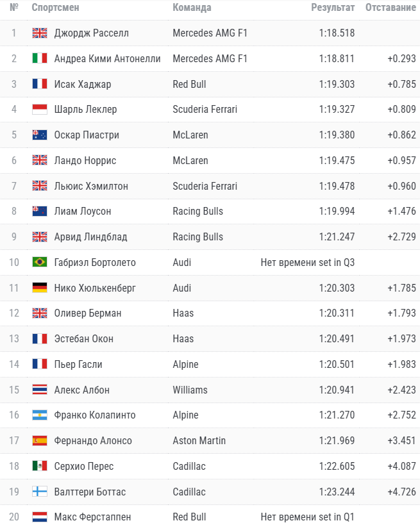Click the Argentine flag beside Франко Колапинто
Image resolution: width=420 pixels, height=523 pixels.
[x=40, y=415]
